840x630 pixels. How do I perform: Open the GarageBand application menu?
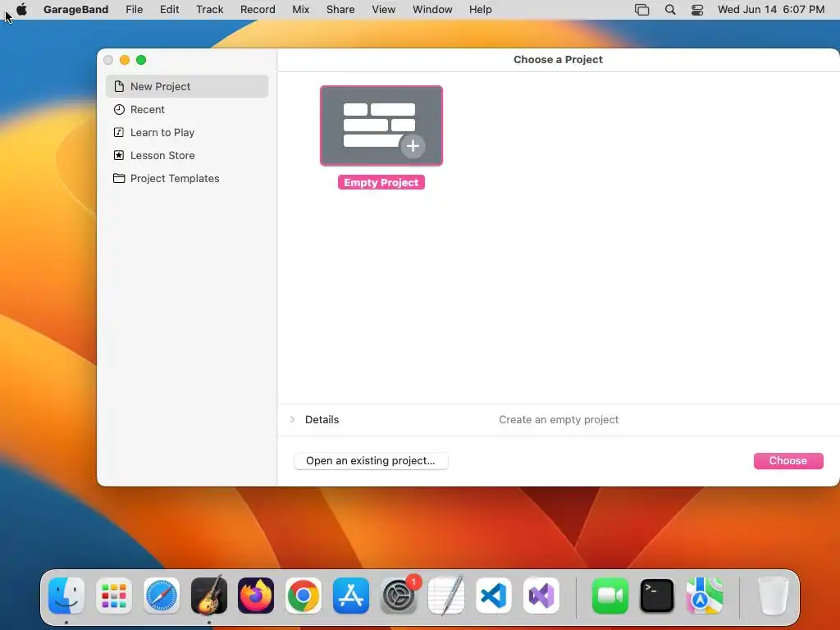pos(76,10)
